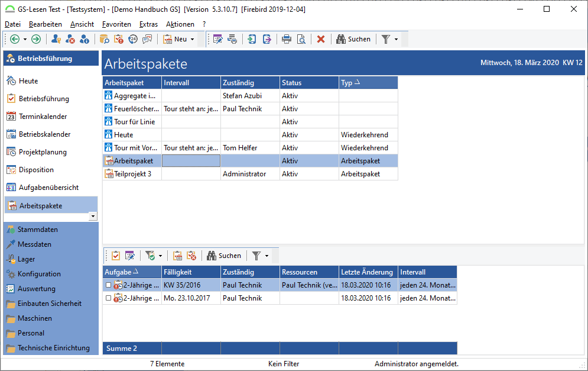Click the printer icon
The width and height of the screenshot is (588, 371).
coord(287,39)
